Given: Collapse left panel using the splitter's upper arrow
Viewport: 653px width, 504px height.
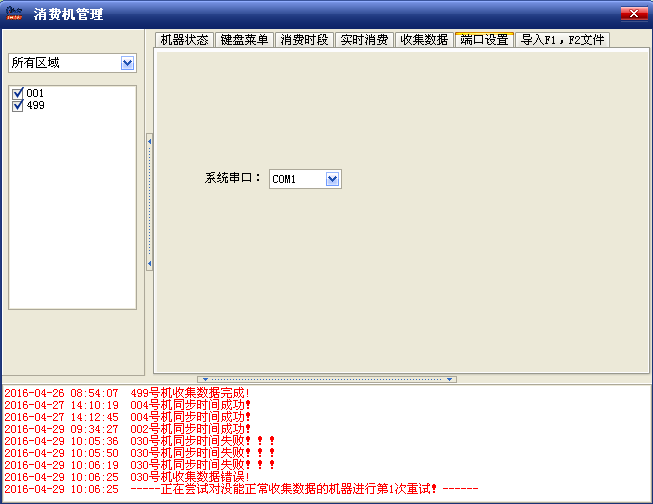Looking at the screenshot, I should (x=150, y=141).
